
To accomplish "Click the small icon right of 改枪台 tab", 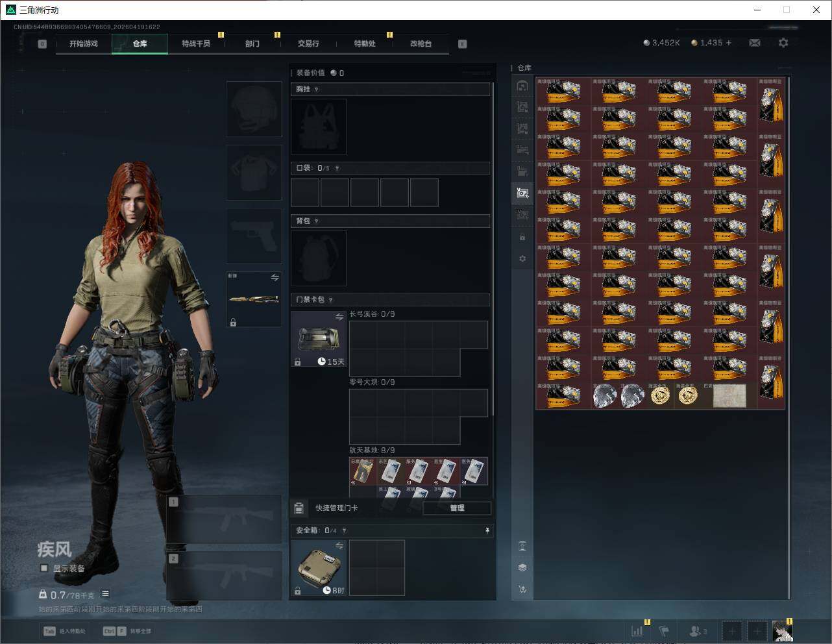I will click(462, 44).
